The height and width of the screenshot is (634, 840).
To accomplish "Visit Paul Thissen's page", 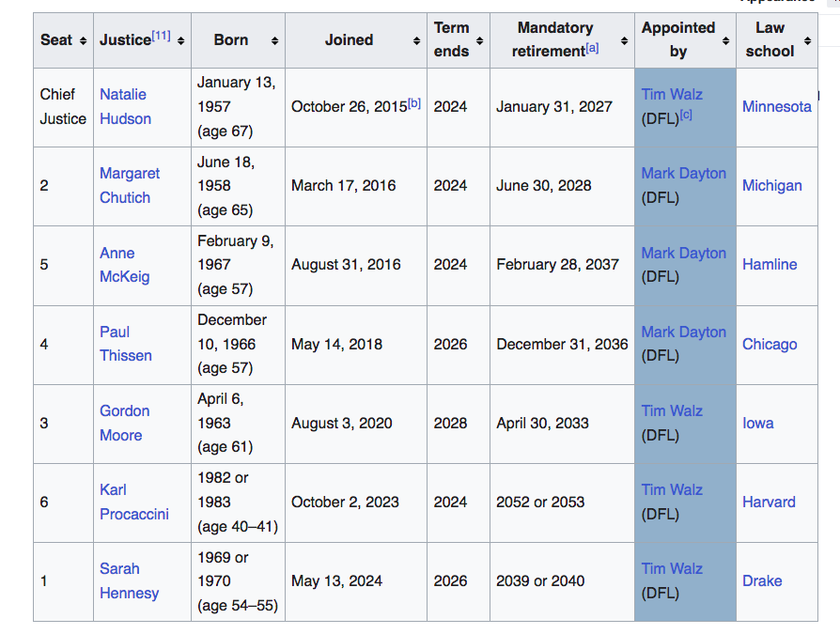I will 125,344.
